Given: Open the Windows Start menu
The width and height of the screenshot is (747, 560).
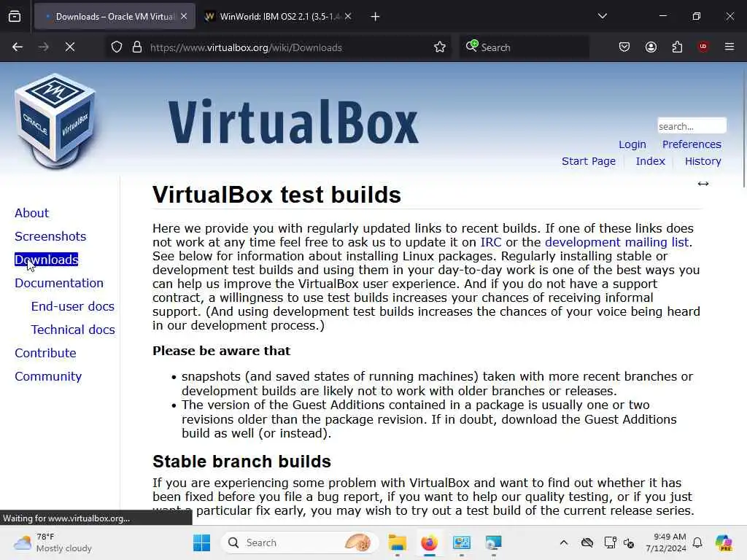Looking at the screenshot, I should (x=201, y=542).
